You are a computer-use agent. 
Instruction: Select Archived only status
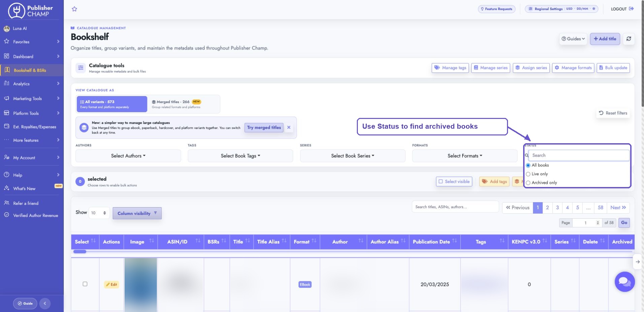[528, 183]
